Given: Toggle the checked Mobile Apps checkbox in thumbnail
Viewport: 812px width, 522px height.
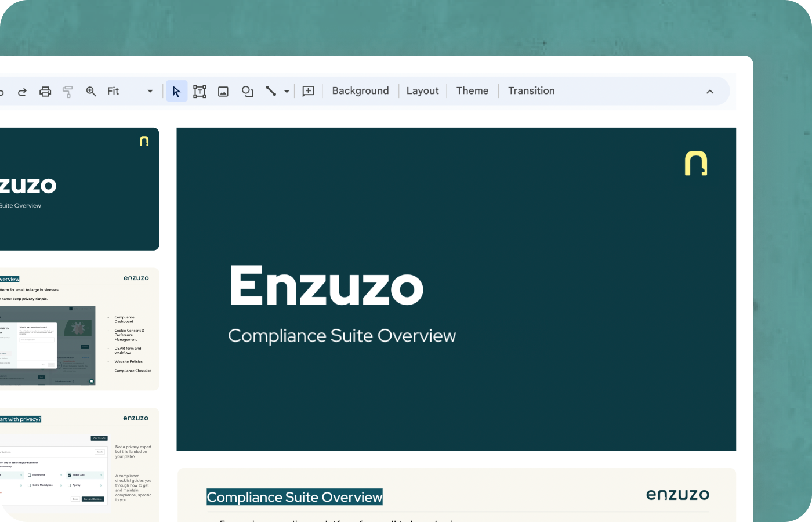Looking at the screenshot, I should coord(69,475).
